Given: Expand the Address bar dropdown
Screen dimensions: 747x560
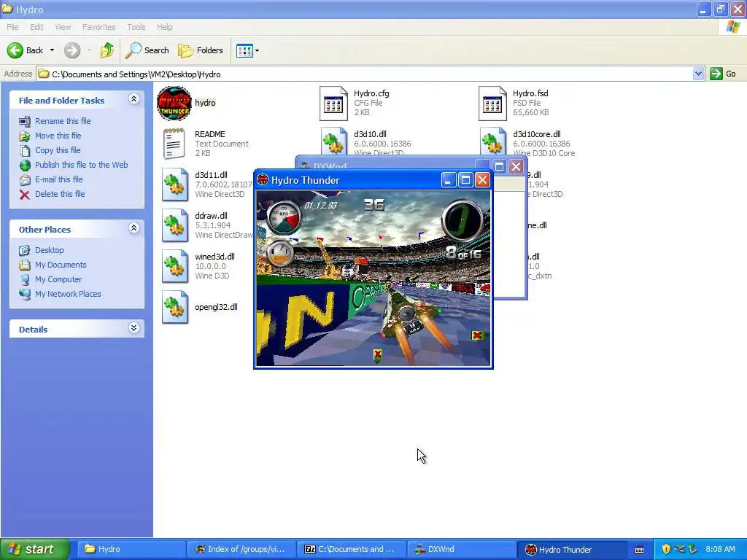Looking at the screenshot, I should click(x=698, y=74).
